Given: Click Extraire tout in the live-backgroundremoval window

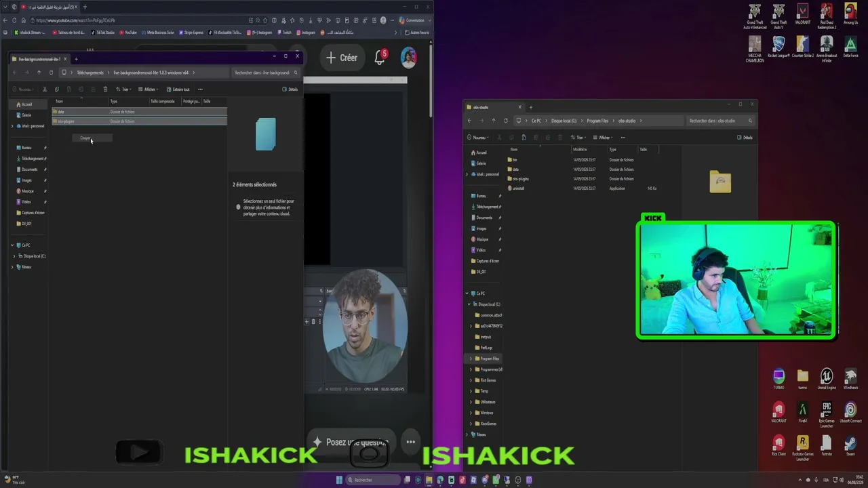Looking at the screenshot, I should coord(178,89).
